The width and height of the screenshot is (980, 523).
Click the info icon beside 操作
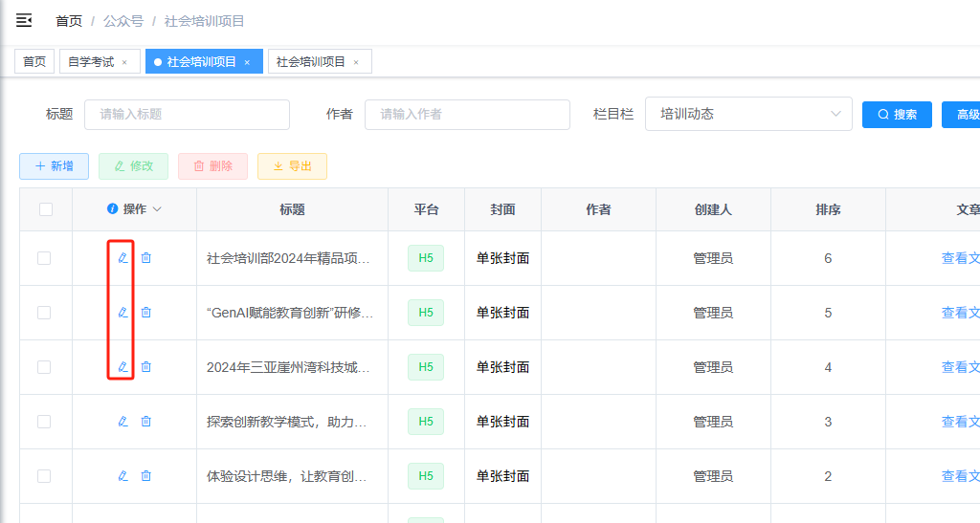[x=113, y=208]
